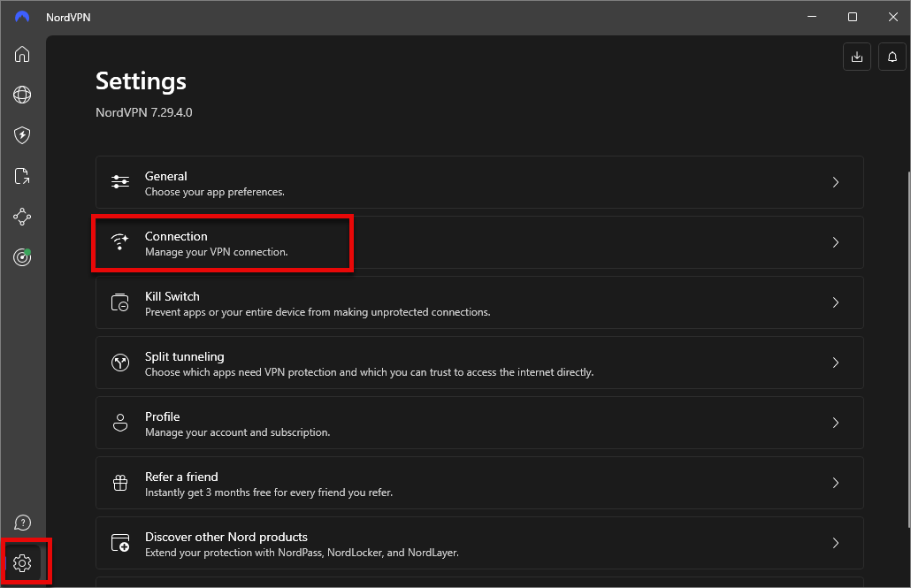Screen dimensions: 911x588
Task: Click the Split tunneling icon
Action: coord(120,363)
